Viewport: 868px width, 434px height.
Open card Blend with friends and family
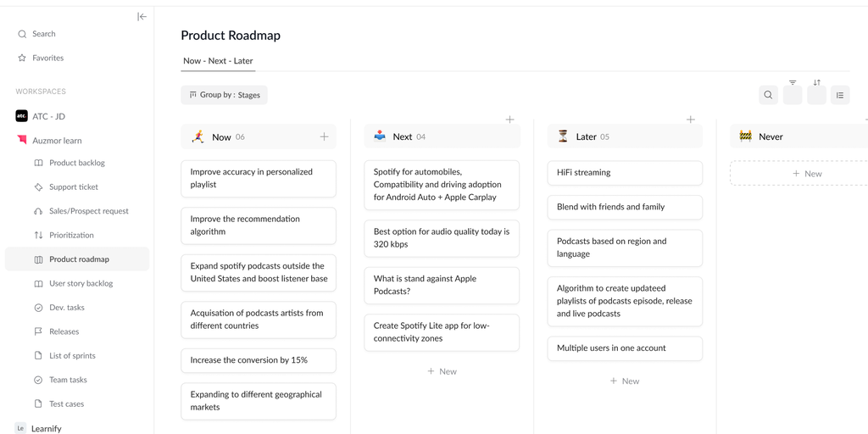click(625, 207)
